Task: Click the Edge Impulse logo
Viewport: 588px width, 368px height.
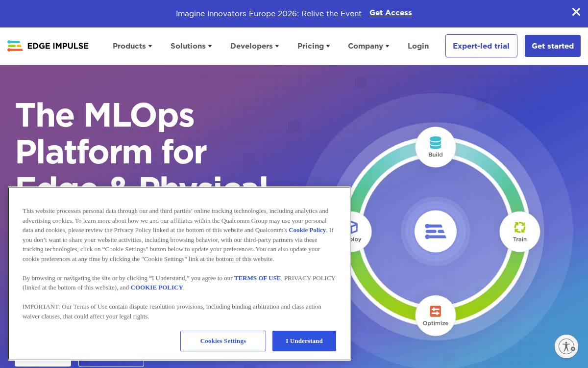Action: [x=48, y=46]
